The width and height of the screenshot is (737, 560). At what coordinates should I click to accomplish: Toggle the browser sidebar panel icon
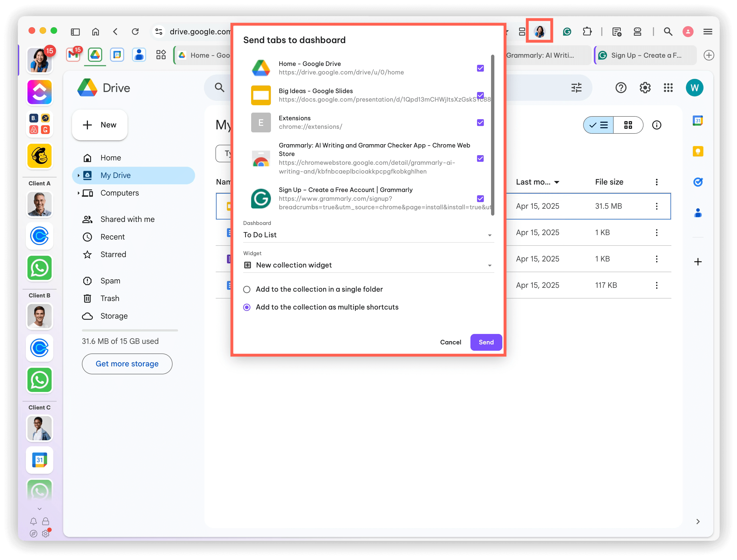tap(75, 32)
